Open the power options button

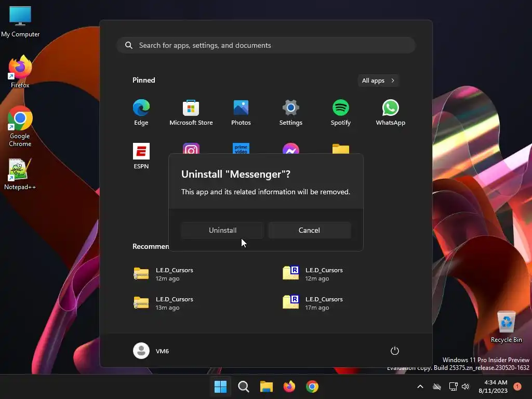(x=395, y=351)
